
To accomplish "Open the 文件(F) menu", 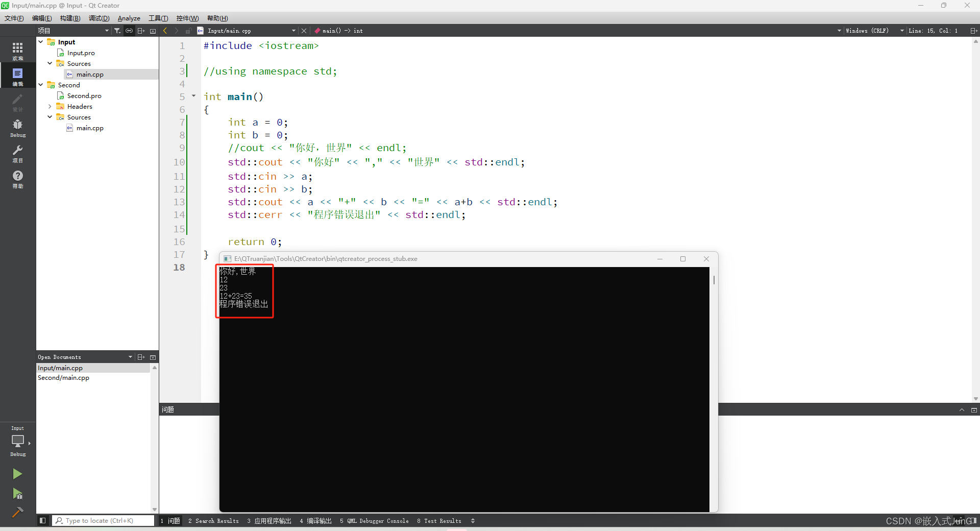I will [14, 18].
